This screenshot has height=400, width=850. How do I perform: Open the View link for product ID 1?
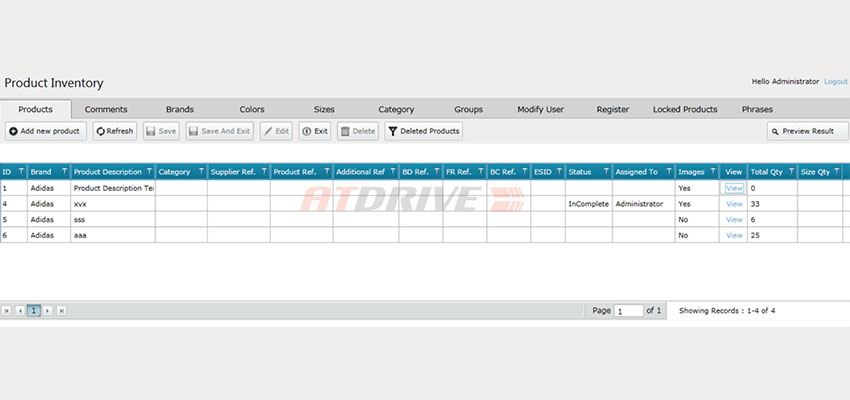point(734,188)
